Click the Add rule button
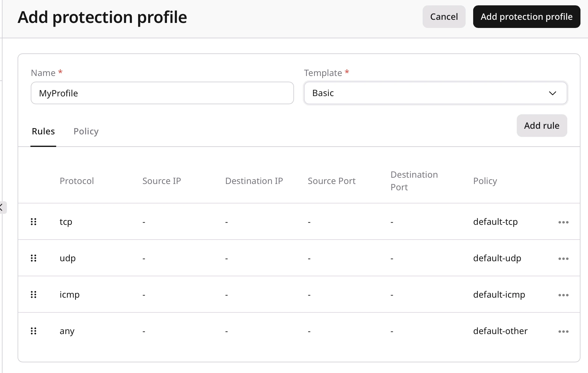The width and height of the screenshot is (588, 373). [541, 125]
